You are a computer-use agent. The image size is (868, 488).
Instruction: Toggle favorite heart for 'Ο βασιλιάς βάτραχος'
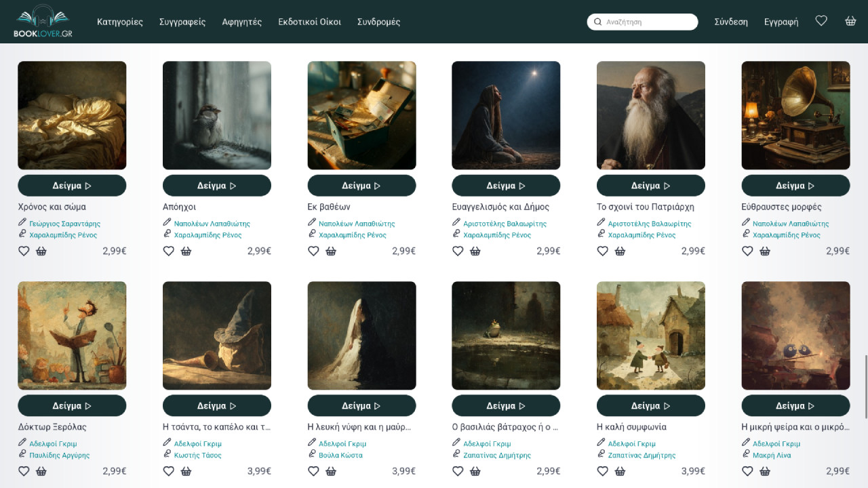pyautogui.click(x=458, y=471)
